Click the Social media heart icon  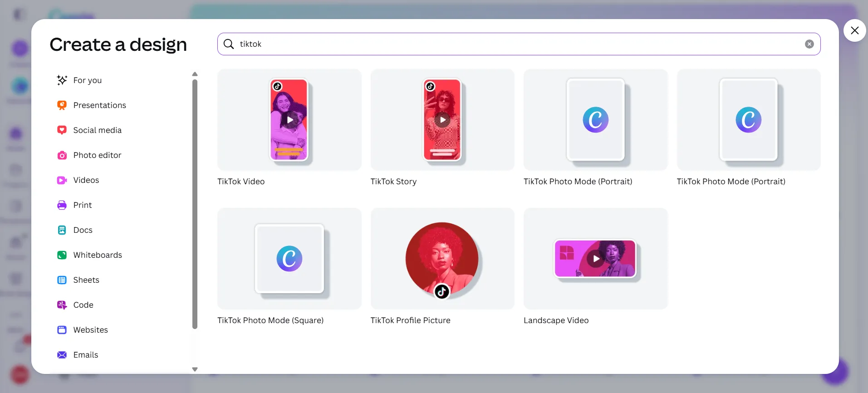[62, 130]
